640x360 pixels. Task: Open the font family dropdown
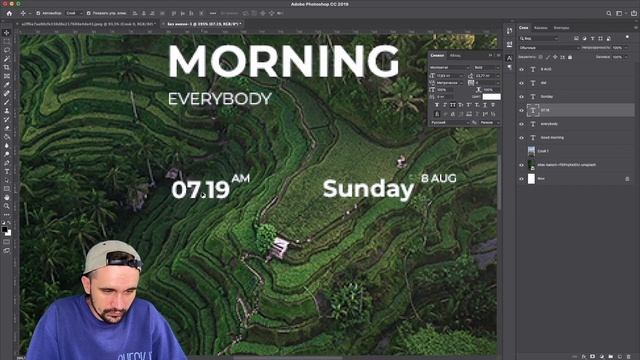[x=450, y=67]
